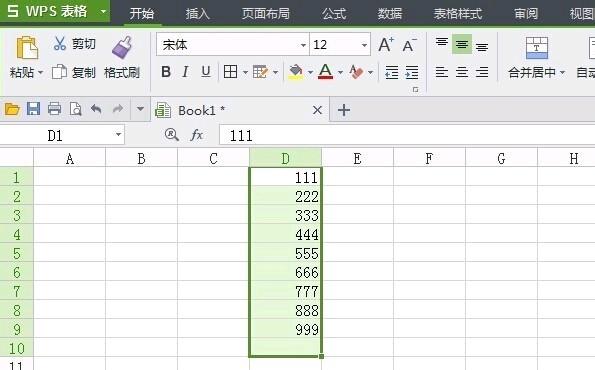
Task: Open file with the folder icon
Action: click(x=12, y=109)
